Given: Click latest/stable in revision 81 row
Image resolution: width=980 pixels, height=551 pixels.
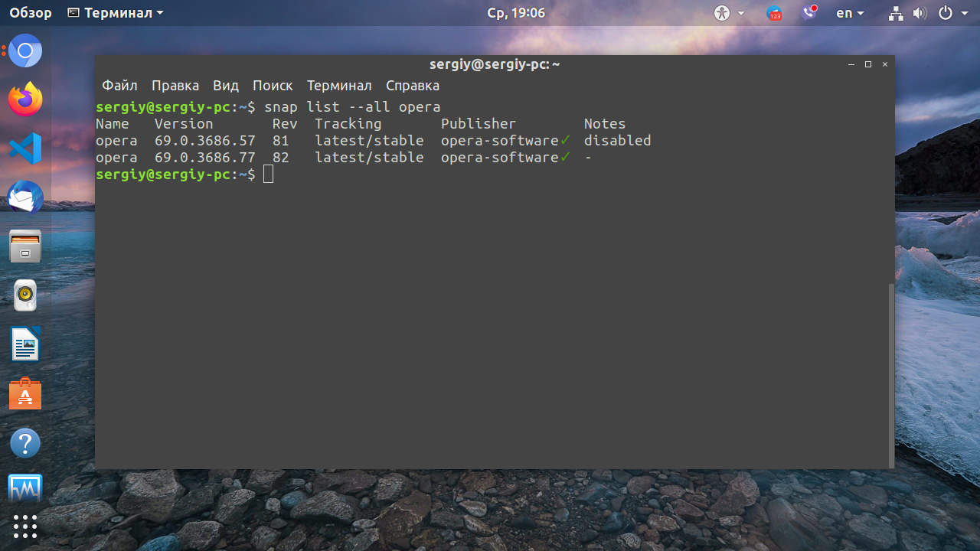Looking at the screenshot, I should point(369,141).
